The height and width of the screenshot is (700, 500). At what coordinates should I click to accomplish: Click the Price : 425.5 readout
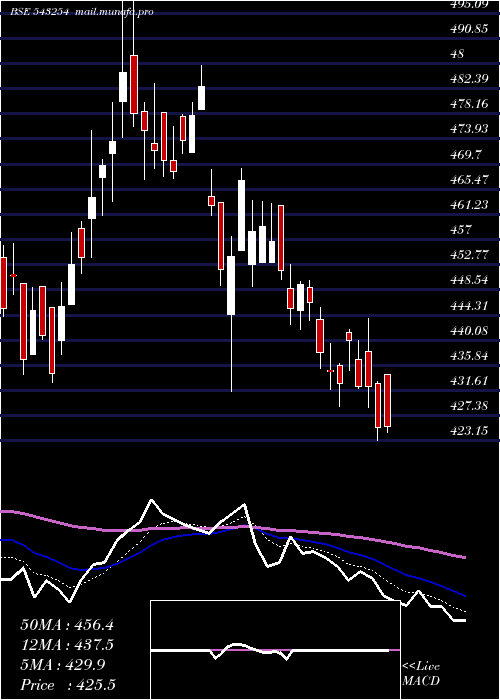pyautogui.click(x=68, y=685)
